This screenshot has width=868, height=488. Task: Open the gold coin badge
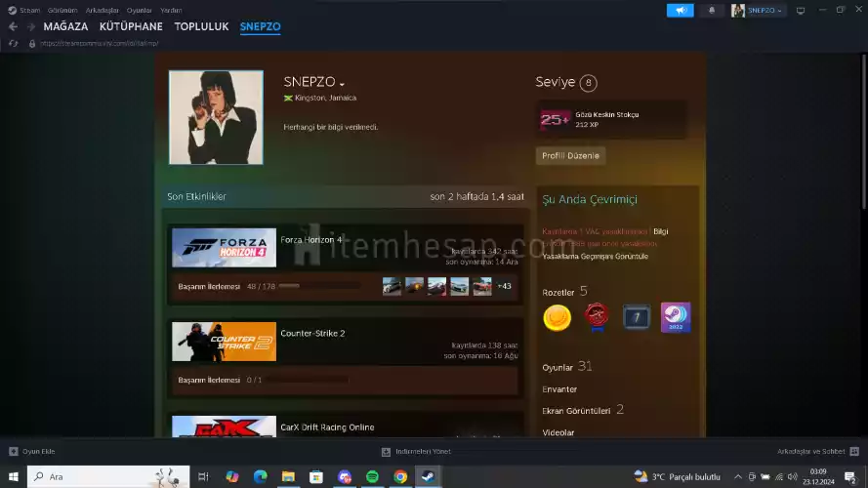coord(557,317)
